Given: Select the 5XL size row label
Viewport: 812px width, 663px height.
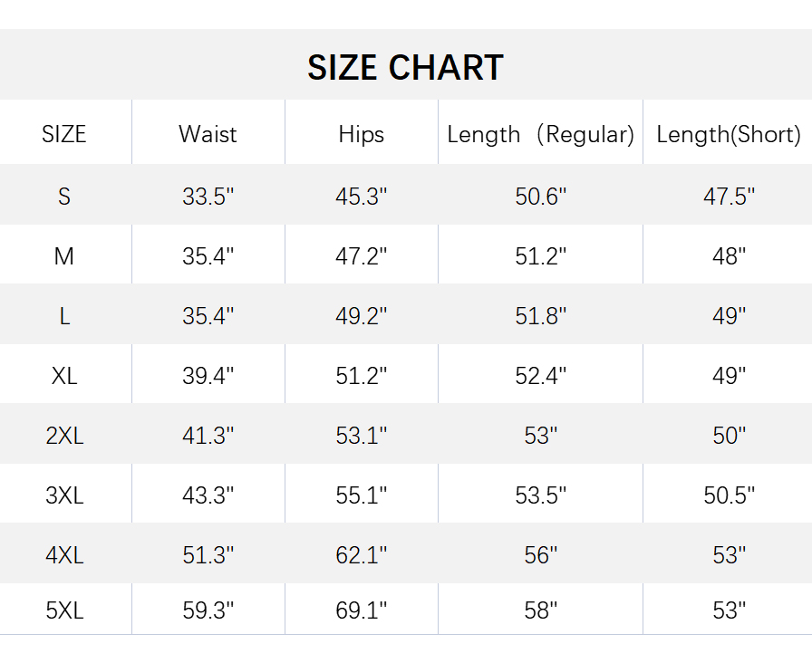Looking at the screenshot, I should [64, 610].
